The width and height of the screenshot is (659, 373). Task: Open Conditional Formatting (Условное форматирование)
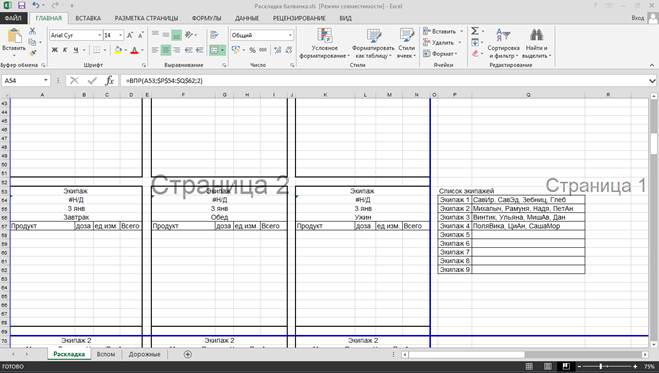pyautogui.click(x=324, y=43)
